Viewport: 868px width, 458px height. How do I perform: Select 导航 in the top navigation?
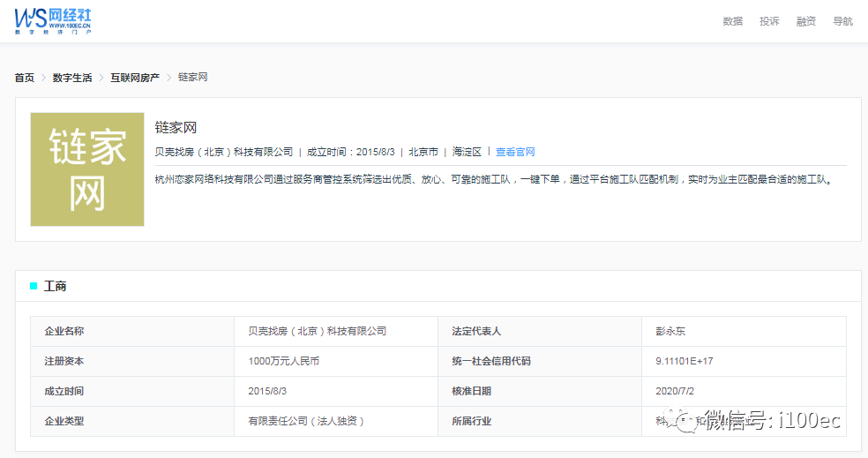pos(842,21)
